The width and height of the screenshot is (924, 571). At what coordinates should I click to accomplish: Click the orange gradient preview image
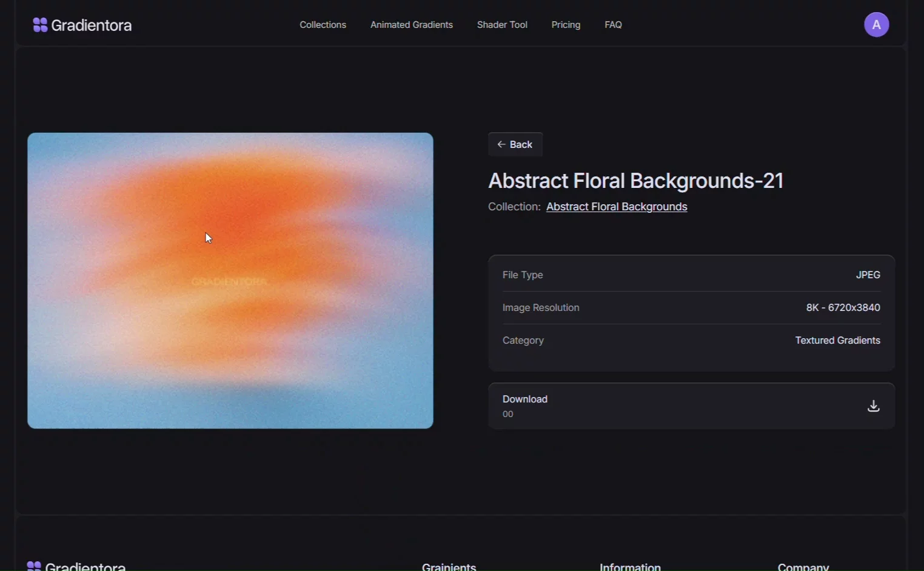pos(230,281)
